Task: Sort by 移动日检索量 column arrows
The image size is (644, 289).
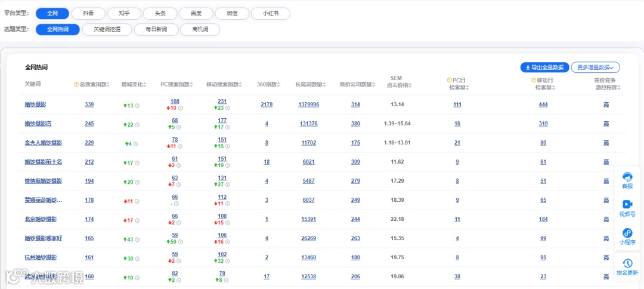Action: click(x=554, y=88)
